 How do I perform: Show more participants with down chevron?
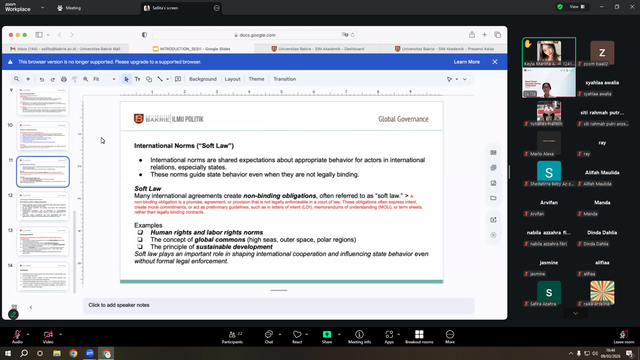pos(576,313)
